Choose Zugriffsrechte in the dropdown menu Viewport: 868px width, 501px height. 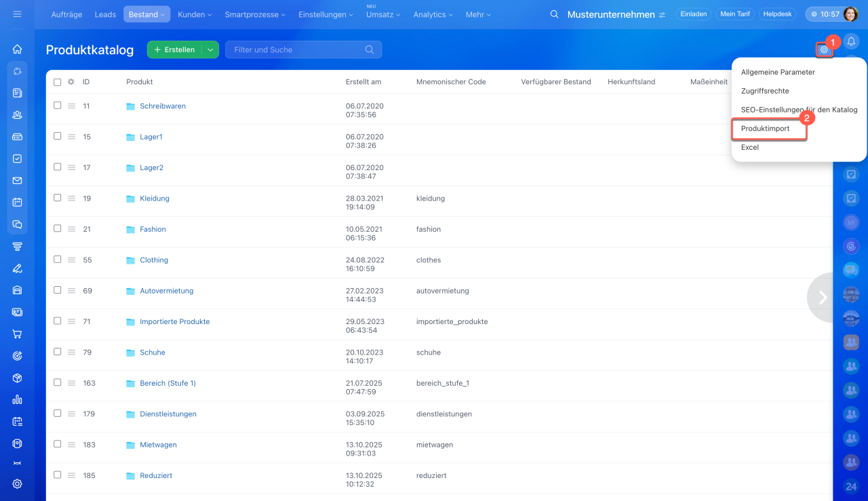(764, 91)
